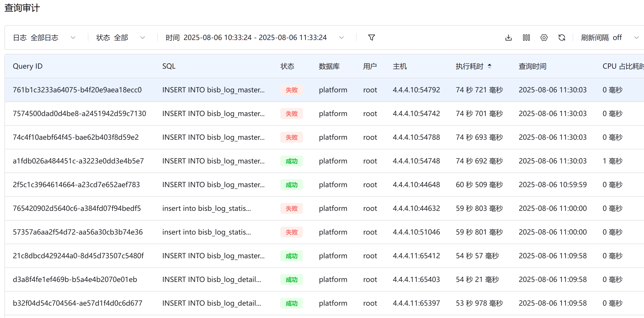The height and width of the screenshot is (318, 644).
Task: Click the filter funnel icon
Action: pyautogui.click(x=372, y=38)
